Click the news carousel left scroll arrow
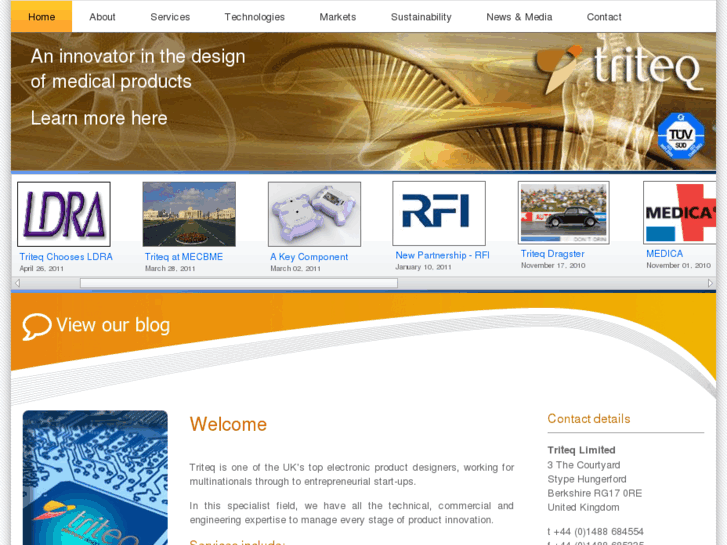Screen dimensions: 727x545 [x=17, y=283]
